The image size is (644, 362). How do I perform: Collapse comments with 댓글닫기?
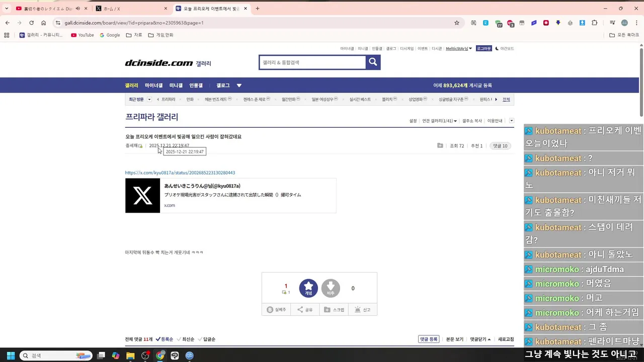click(480, 339)
